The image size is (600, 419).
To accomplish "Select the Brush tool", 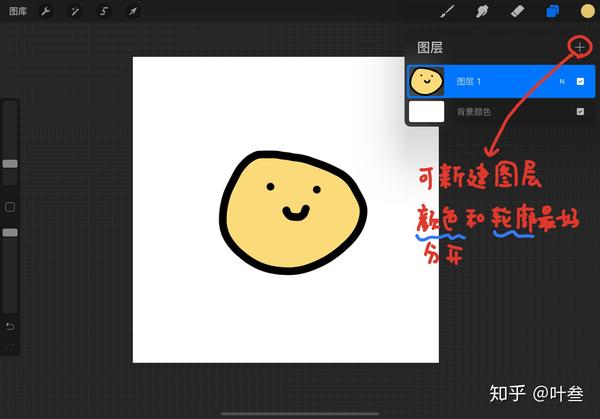I will (447, 11).
